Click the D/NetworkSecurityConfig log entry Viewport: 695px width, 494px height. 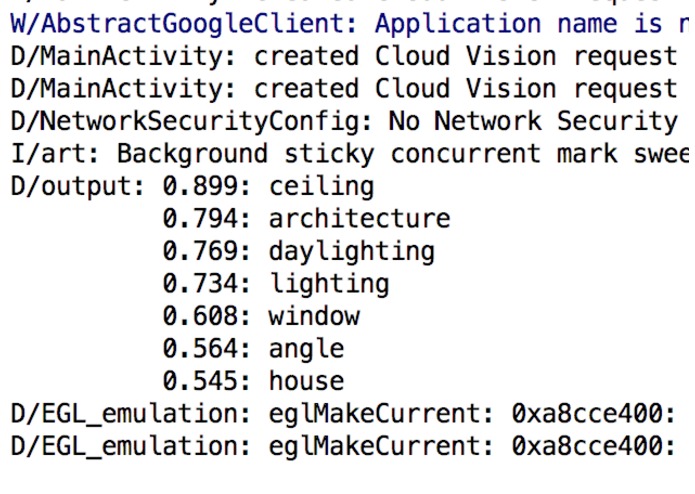(x=344, y=121)
